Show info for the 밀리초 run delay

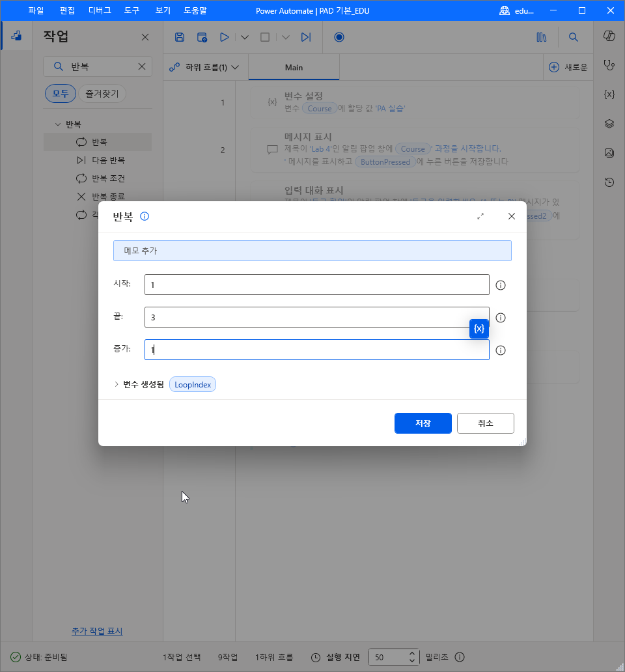(460, 657)
